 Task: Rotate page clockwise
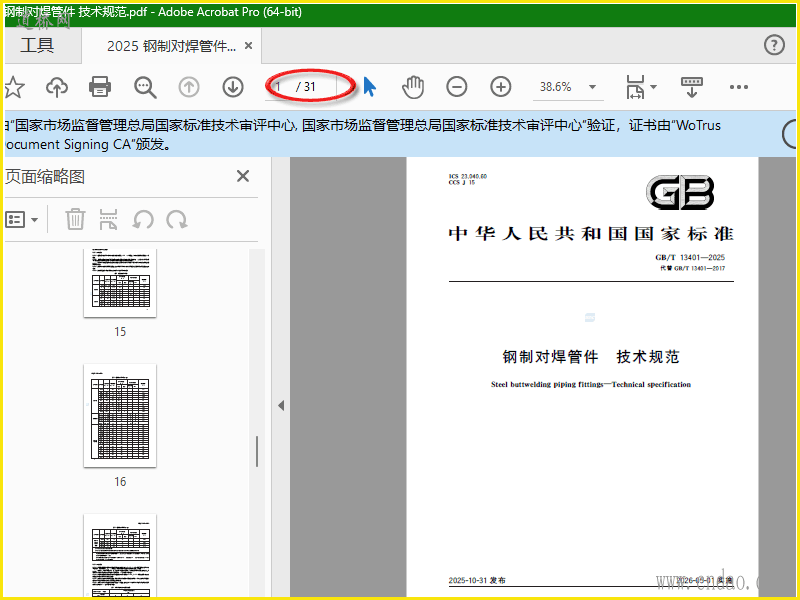click(x=177, y=220)
